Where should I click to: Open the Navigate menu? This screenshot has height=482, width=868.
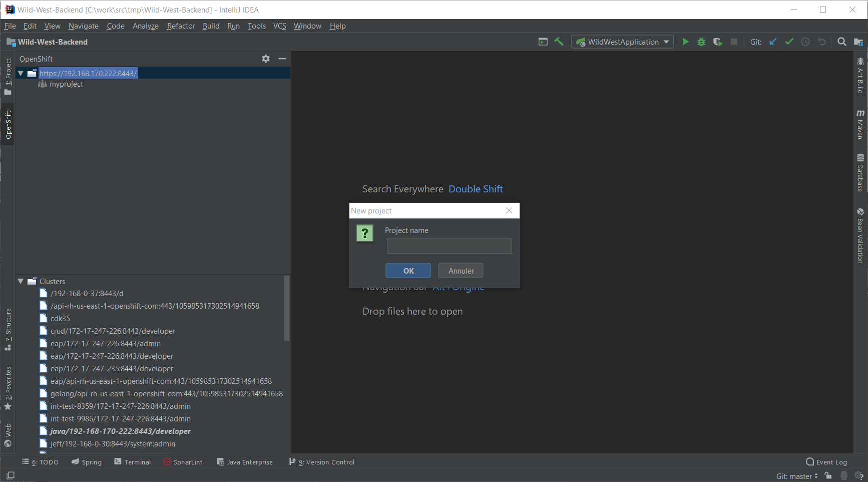(x=84, y=26)
